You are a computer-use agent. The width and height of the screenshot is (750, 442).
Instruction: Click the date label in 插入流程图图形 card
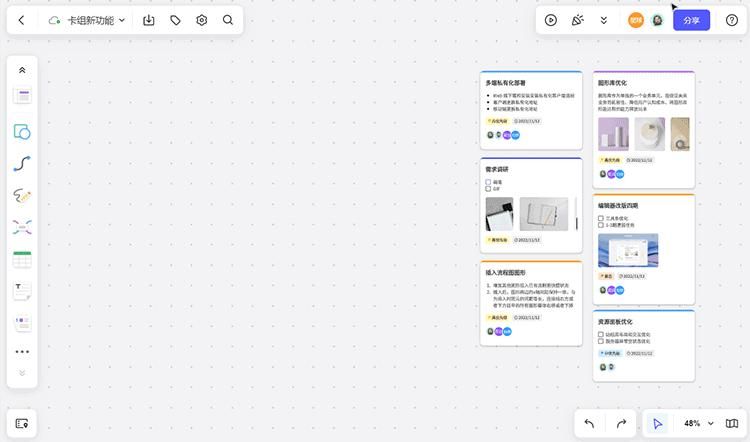(527, 318)
